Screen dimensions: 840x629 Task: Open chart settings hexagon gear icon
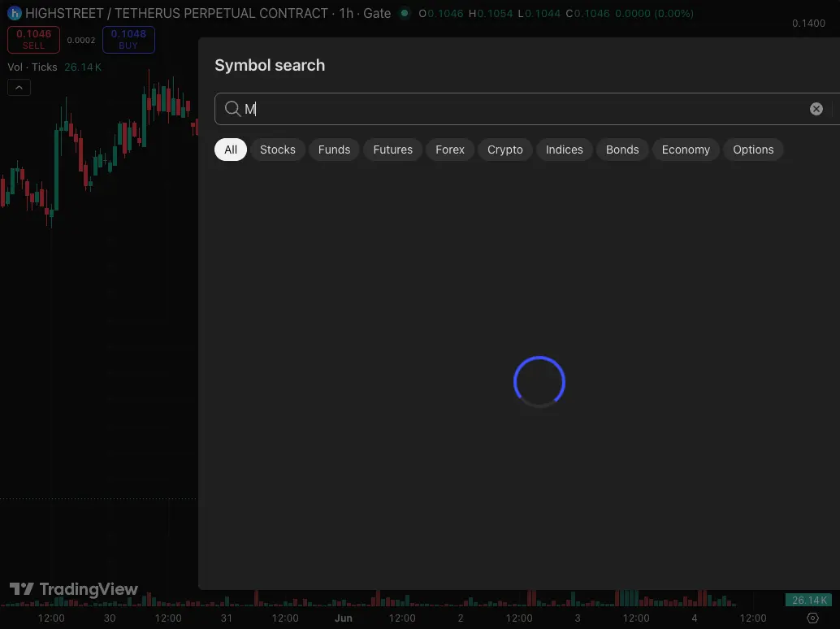click(812, 618)
